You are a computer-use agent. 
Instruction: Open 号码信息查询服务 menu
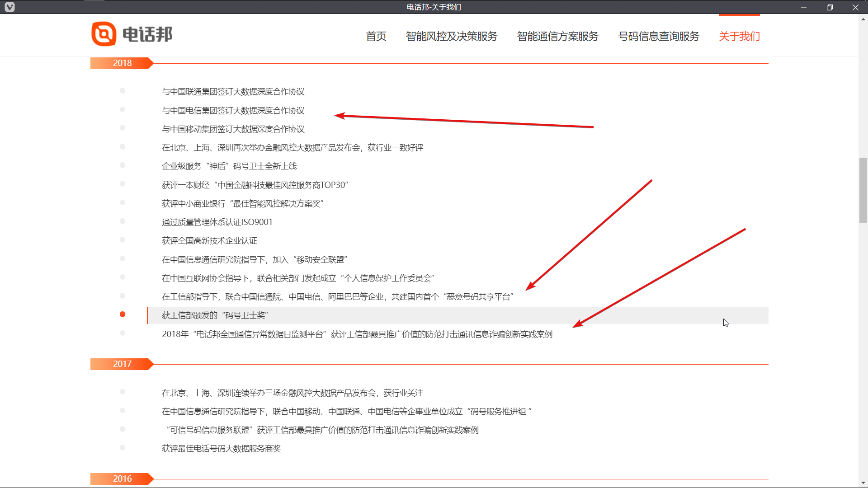(659, 36)
